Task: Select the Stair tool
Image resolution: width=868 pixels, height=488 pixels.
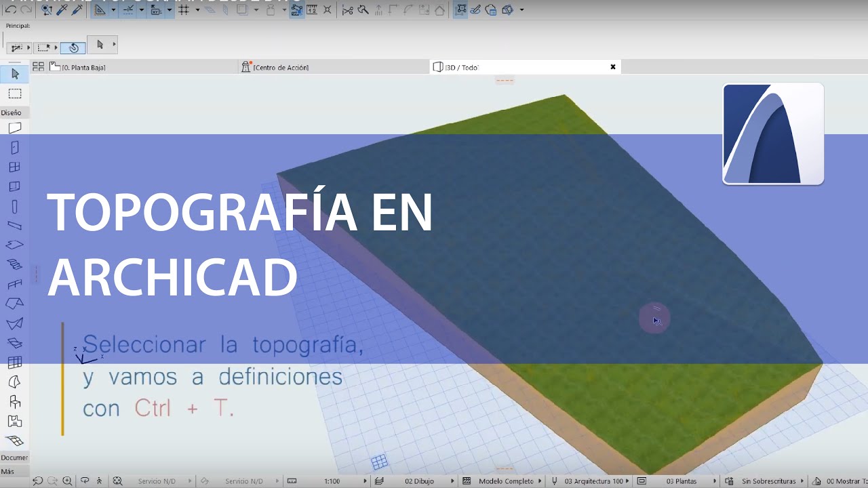Action: [x=15, y=265]
